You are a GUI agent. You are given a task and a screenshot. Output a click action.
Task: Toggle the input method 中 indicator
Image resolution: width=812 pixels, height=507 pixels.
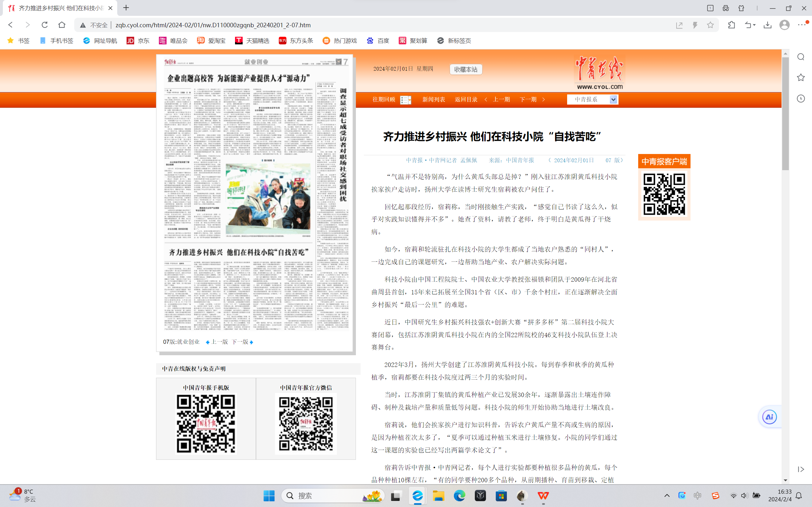[x=697, y=496]
